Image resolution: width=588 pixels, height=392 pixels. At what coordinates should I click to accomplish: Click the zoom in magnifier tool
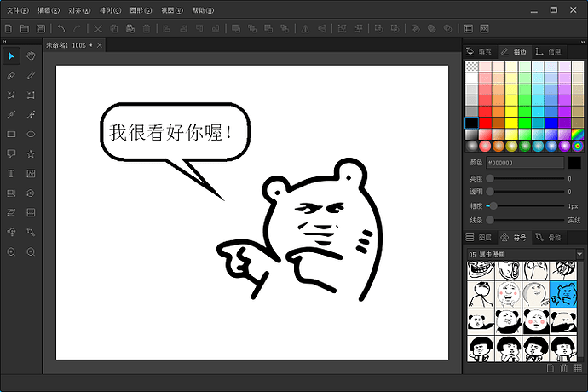[x=11, y=251]
